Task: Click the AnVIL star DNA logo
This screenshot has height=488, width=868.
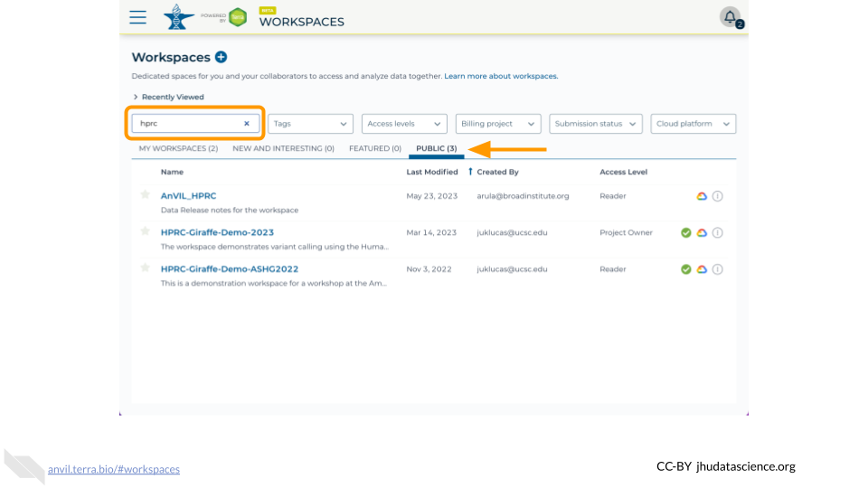Action: click(178, 16)
